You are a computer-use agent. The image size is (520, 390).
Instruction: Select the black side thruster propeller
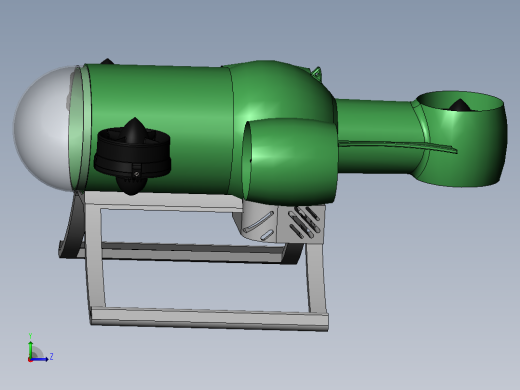(x=133, y=155)
